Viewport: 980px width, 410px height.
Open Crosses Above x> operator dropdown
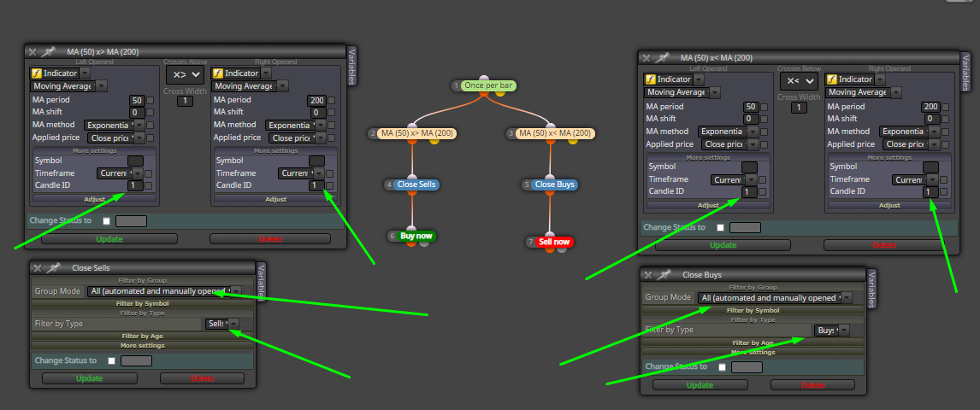(x=185, y=75)
